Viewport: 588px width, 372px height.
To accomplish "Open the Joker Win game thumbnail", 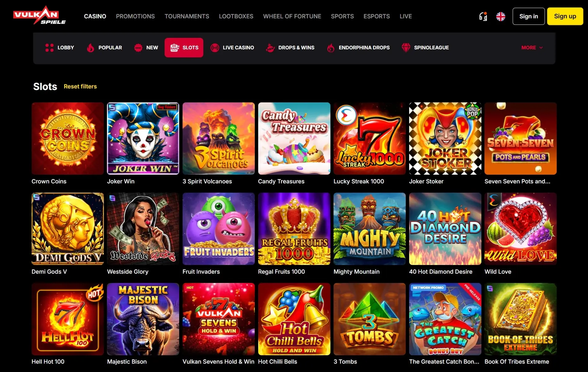I will (x=143, y=138).
